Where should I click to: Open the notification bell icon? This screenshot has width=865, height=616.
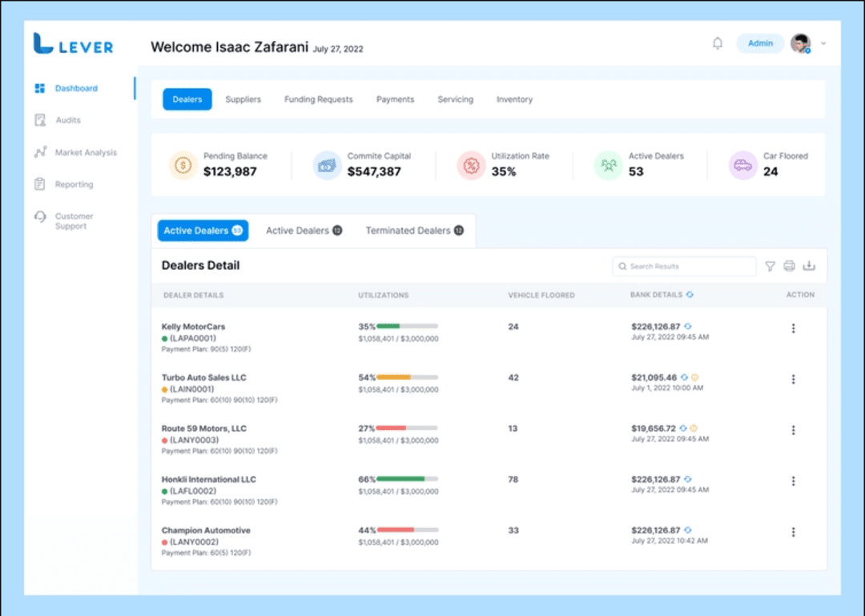pos(717,43)
